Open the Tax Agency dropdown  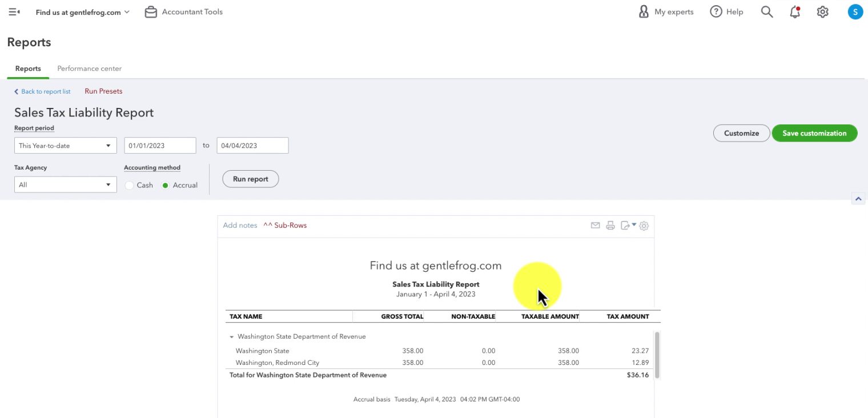pyautogui.click(x=65, y=184)
